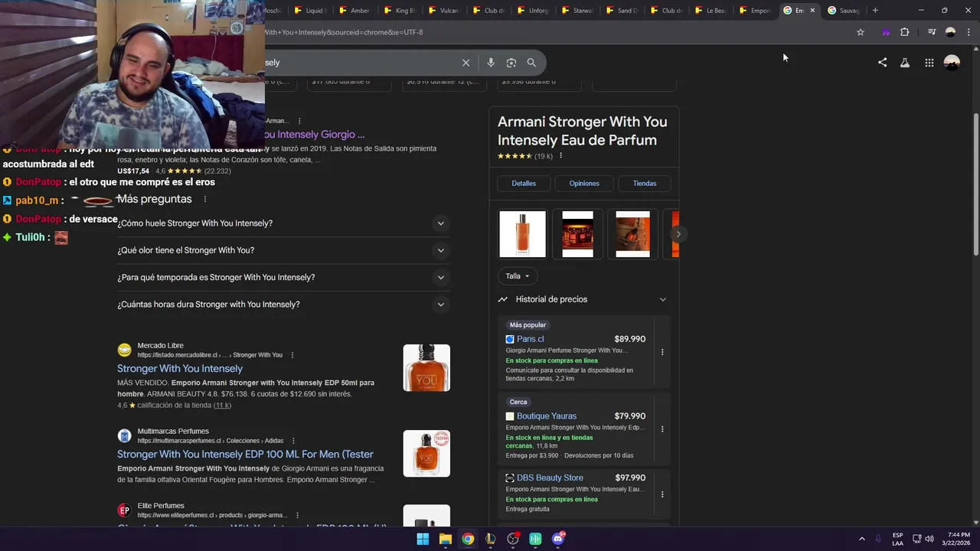Show hidden system tray icons
980x551 pixels.
tap(861, 539)
